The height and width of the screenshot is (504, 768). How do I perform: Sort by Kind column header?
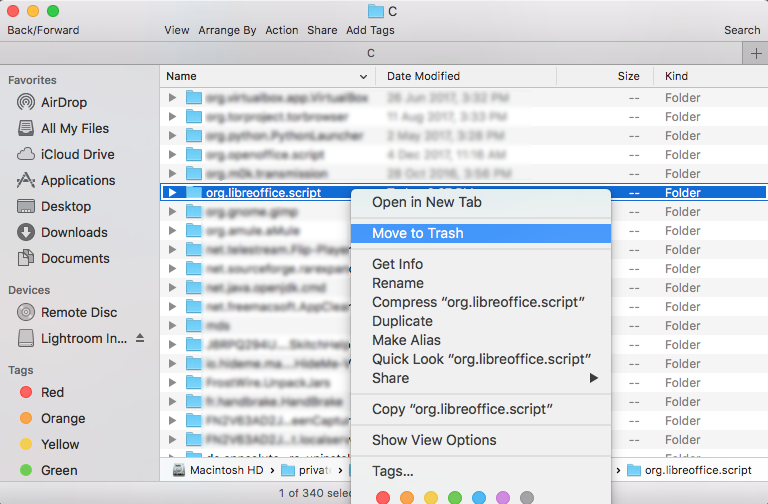pyautogui.click(x=676, y=76)
